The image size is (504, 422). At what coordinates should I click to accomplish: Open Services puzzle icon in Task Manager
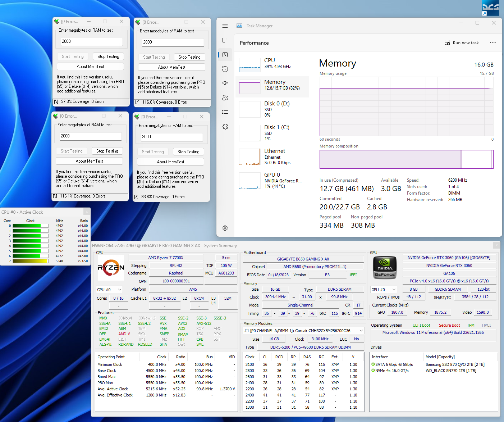pyautogui.click(x=225, y=127)
